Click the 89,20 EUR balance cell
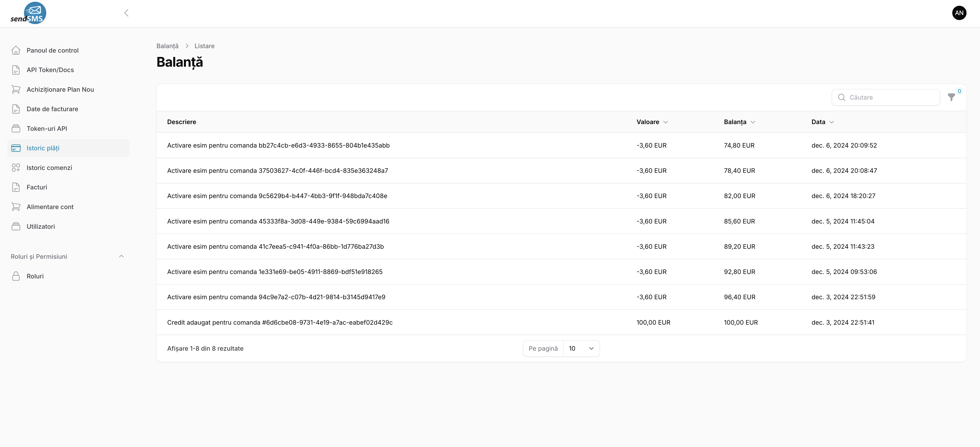The width and height of the screenshot is (980, 447). pyautogui.click(x=740, y=246)
